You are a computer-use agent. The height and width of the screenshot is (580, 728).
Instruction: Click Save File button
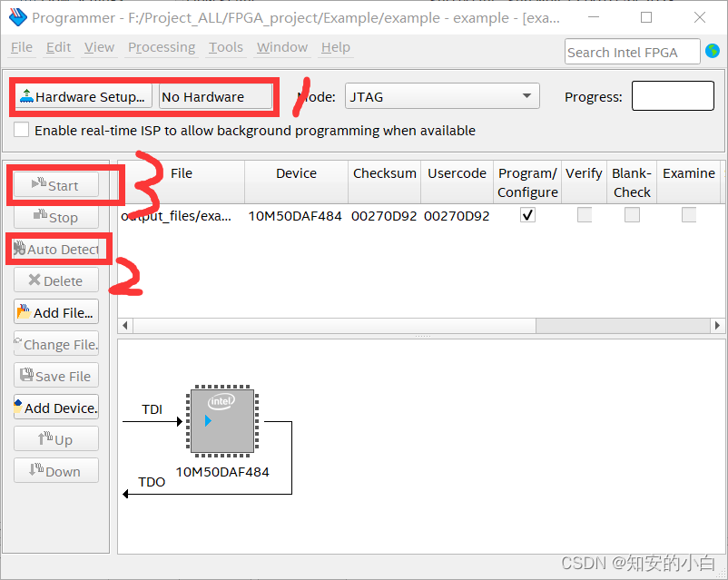(56, 376)
